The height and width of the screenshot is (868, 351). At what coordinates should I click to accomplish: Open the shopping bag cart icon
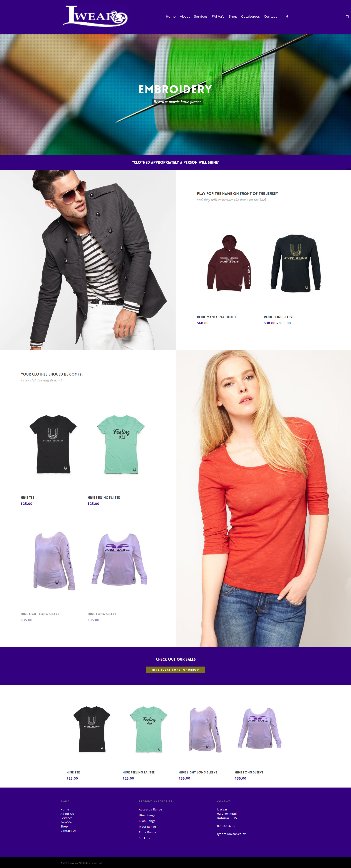click(x=347, y=16)
